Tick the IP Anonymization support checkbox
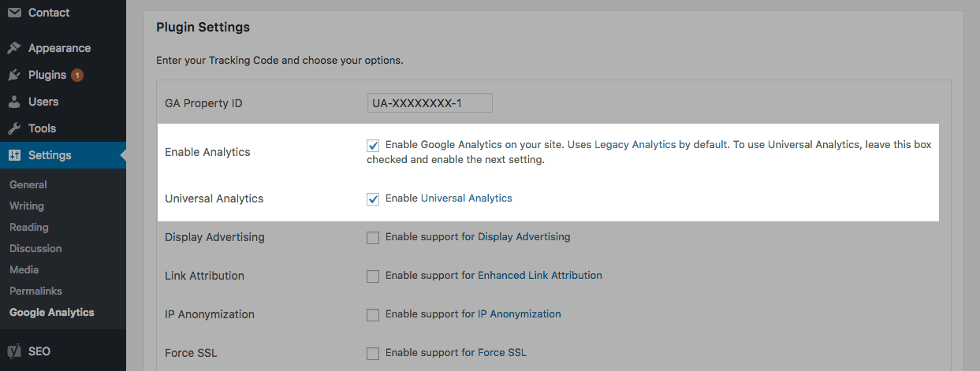980x371 pixels. click(373, 314)
